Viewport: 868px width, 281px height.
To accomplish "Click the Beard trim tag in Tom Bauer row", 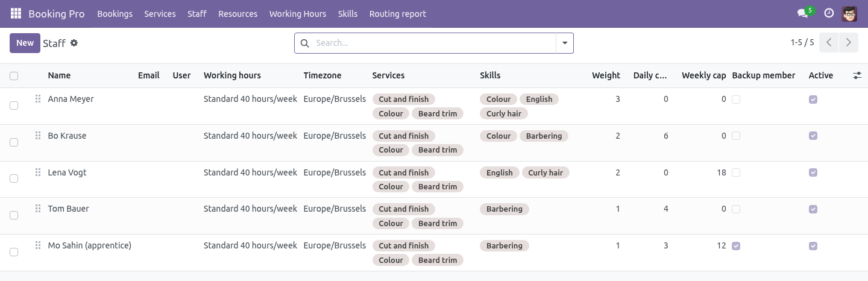I will (438, 223).
